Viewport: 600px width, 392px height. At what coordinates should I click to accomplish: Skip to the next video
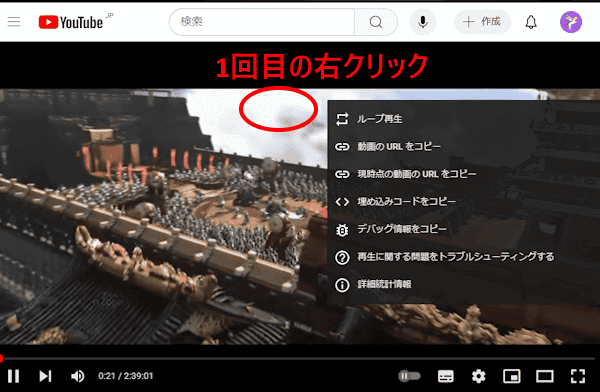(x=45, y=376)
